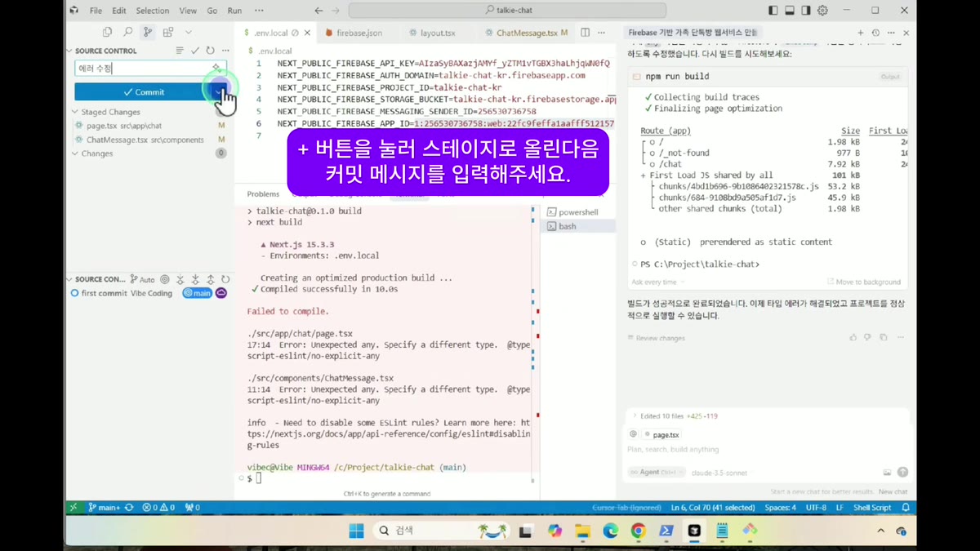Open the Windows Start button

point(357,531)
